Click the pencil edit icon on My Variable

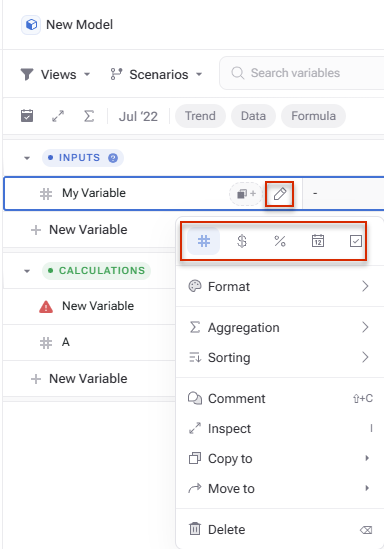click(x=279, y=194)
